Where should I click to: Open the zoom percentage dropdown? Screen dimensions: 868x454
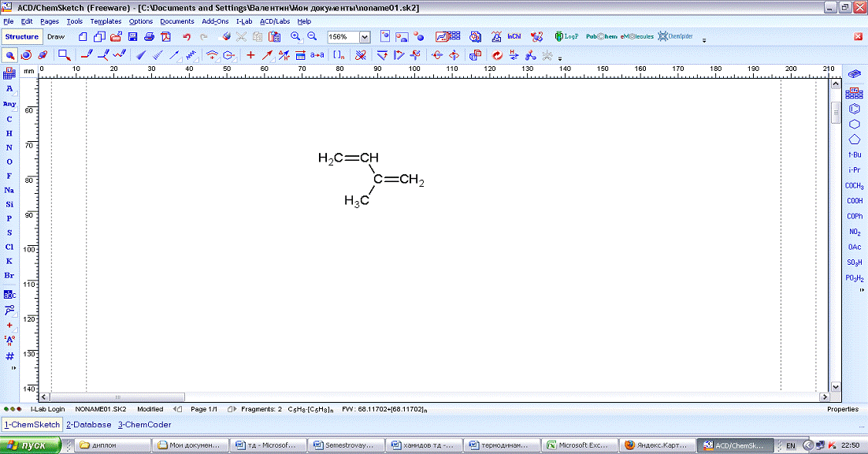point(364,37)
